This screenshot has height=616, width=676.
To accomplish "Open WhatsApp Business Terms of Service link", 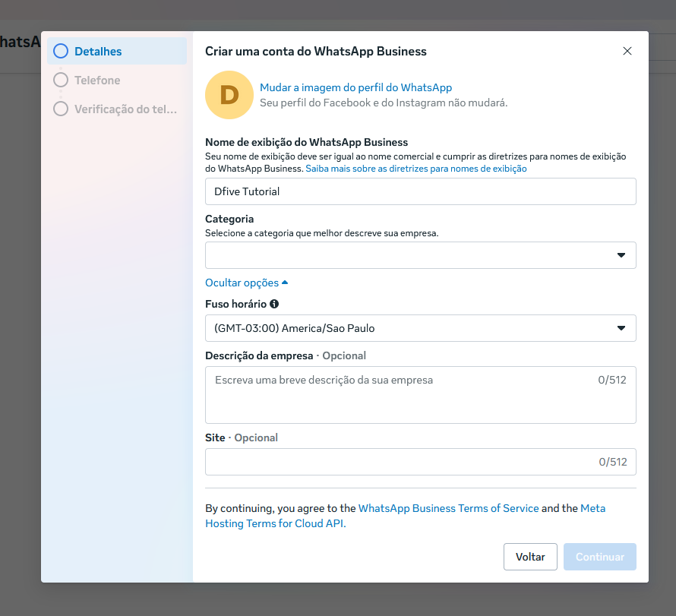I will click(x=448, y=508).
